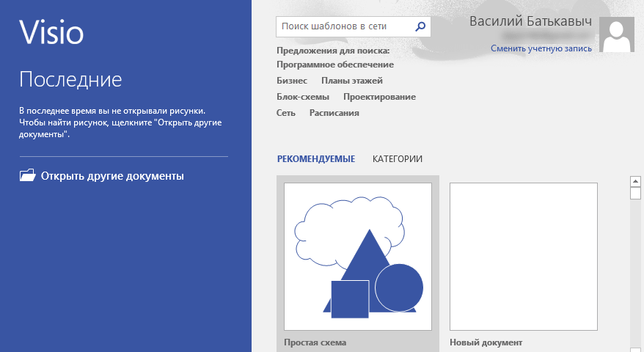Click in the Поиск шаблонов в сети field
The image size is (644, 352).
point(343,26)
